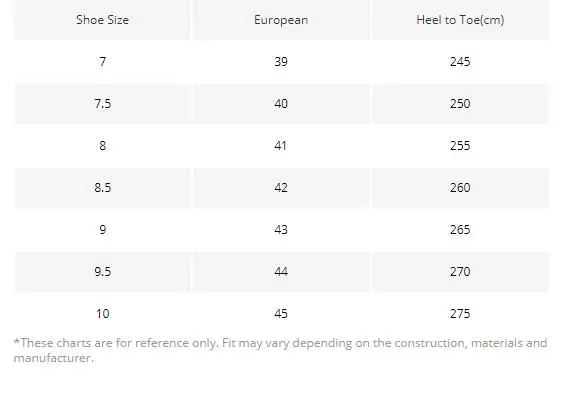Click the 275 heel to toe value
The image size is (561, 411).
point(460,314)
